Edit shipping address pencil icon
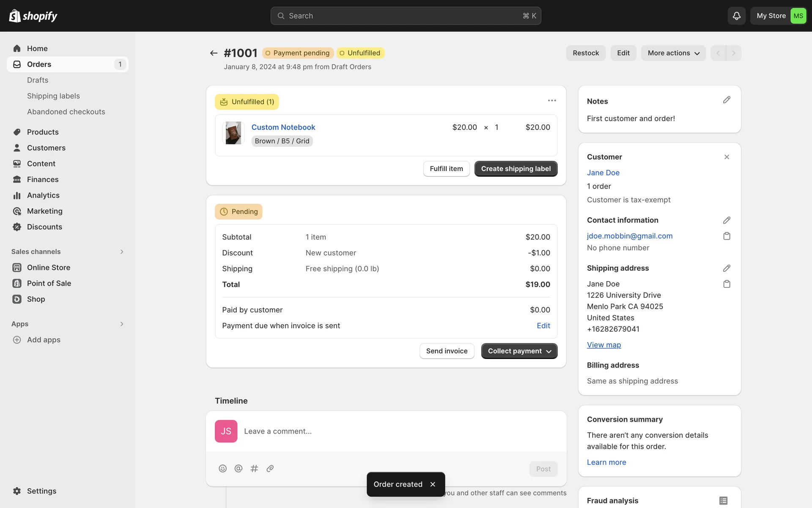 click(727, 268)
